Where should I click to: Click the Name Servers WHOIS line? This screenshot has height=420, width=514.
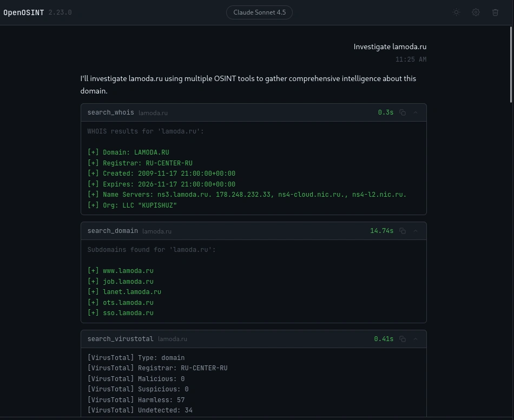tap(247, 195)
